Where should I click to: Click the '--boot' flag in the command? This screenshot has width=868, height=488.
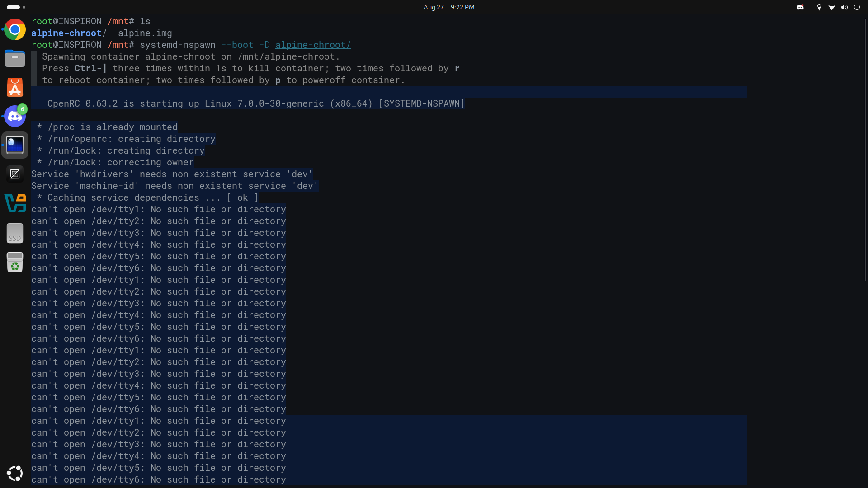click(237, 45)
